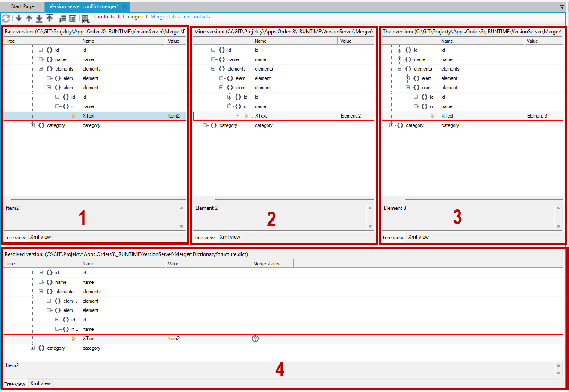Click the plain down arrow toolbar icon
Screen dimensions: 569x392
19,18
